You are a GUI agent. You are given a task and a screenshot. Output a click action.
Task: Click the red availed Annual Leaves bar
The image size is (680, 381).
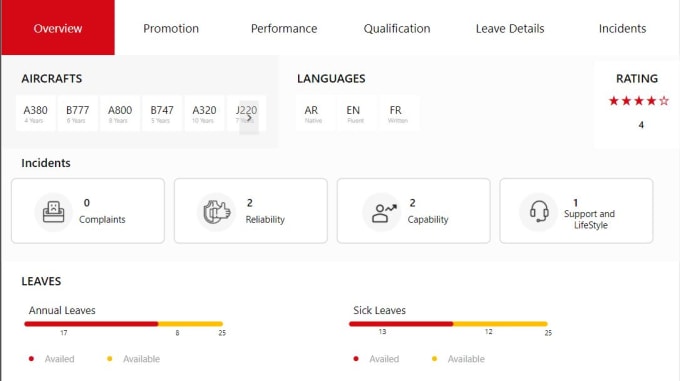tap(91, 324)
